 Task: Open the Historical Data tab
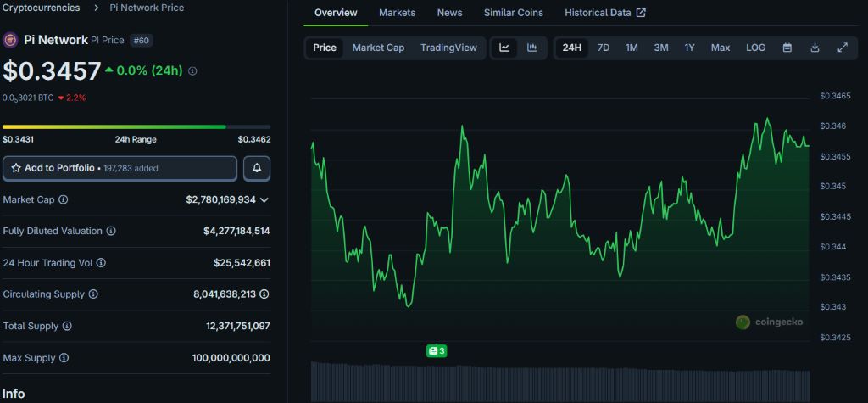[x=604, y=12]
